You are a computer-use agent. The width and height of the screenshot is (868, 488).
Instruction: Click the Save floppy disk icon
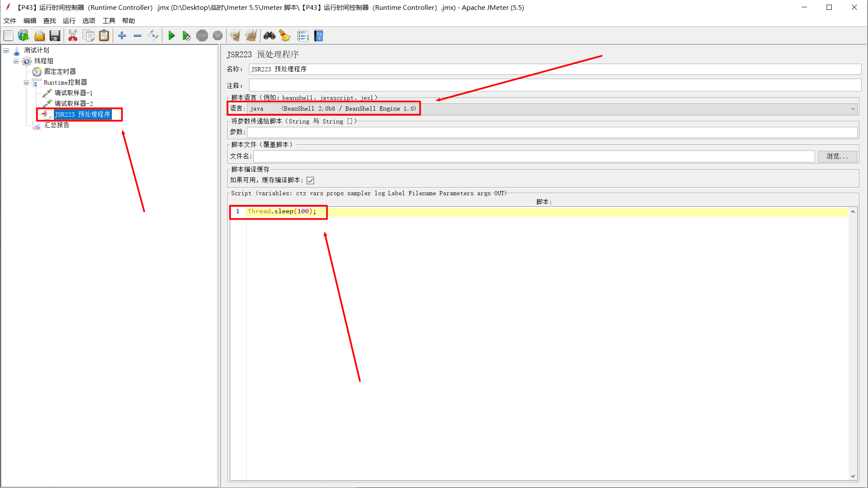point(55,36)
